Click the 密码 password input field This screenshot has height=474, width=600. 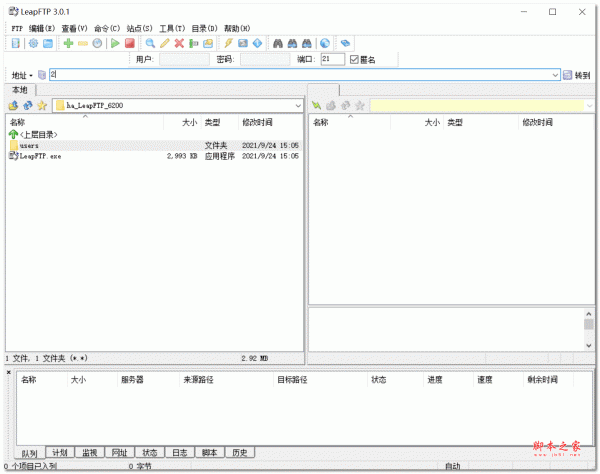pos(265,59)
